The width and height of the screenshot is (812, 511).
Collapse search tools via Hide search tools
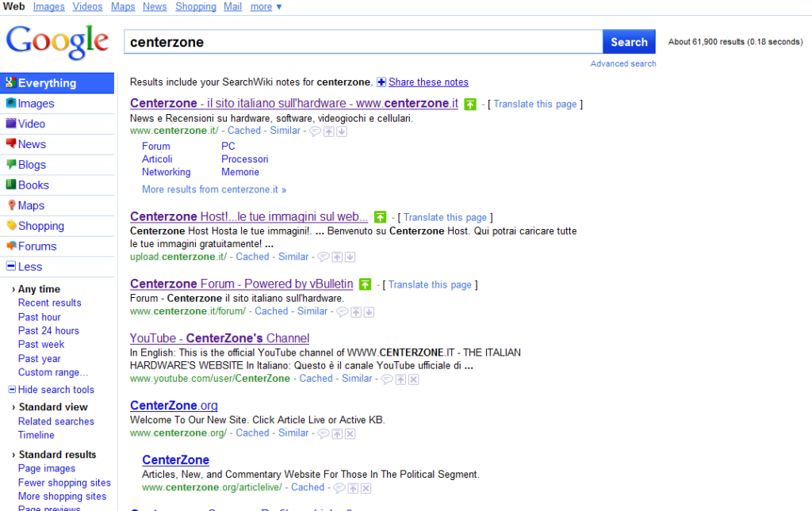pos(52,389)
